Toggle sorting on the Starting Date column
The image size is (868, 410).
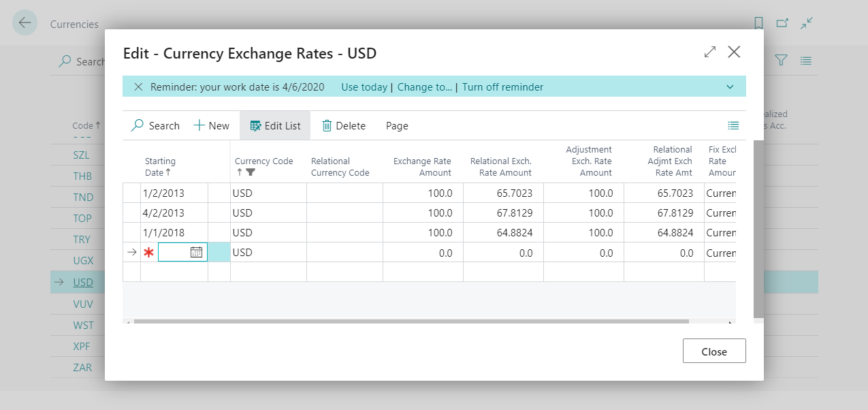pos(161,167)
